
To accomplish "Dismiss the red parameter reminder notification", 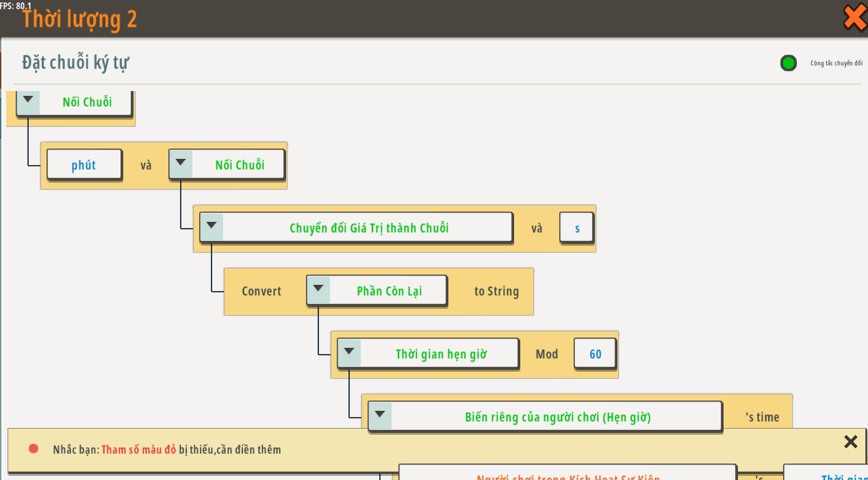I will click(850, 442).
